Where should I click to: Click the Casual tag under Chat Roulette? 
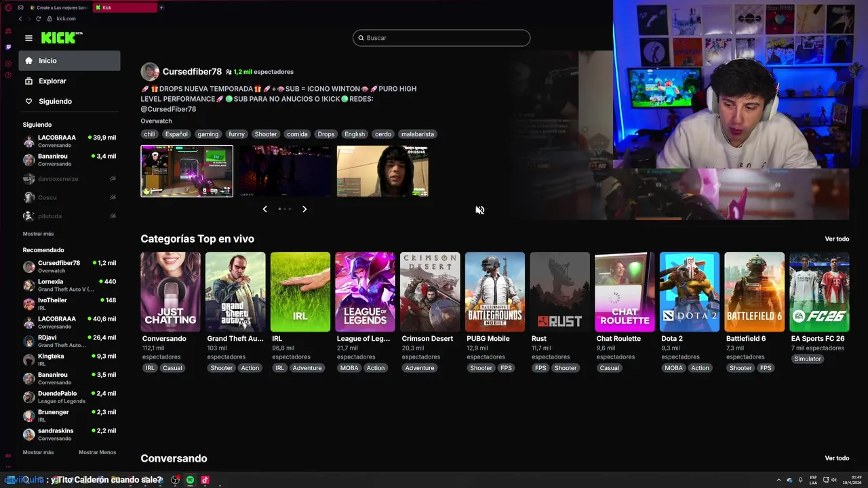point(609,368)
